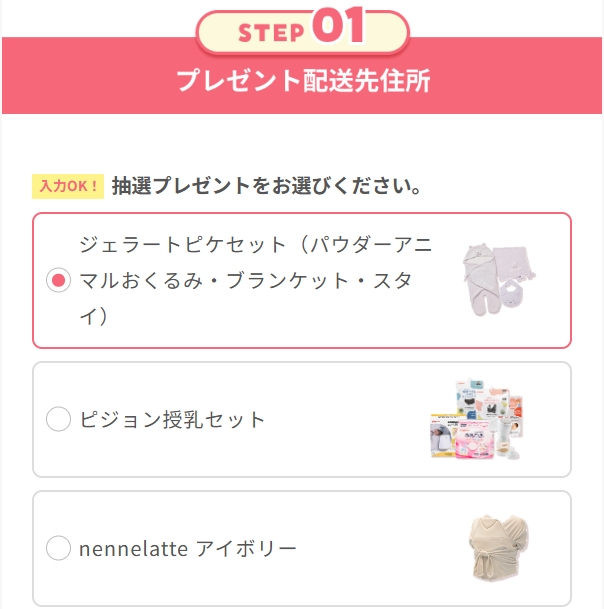This screenshot has height=609, width=604.
Task: Select the ジェラートピケセット radio button
Action: tap(59, 281)
